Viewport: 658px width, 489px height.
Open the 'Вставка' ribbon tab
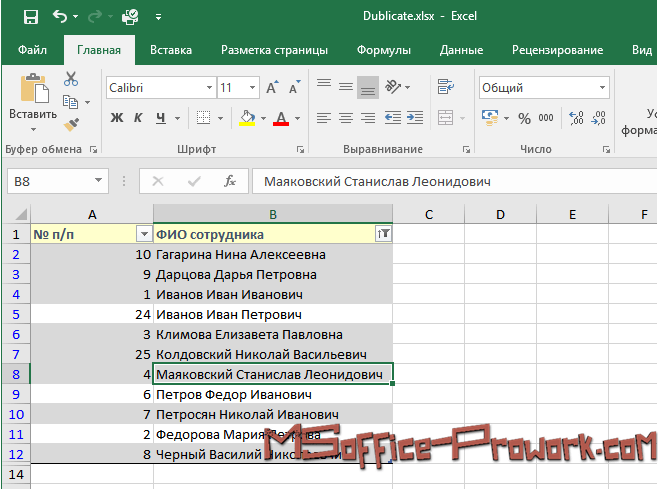coord(171,50)
